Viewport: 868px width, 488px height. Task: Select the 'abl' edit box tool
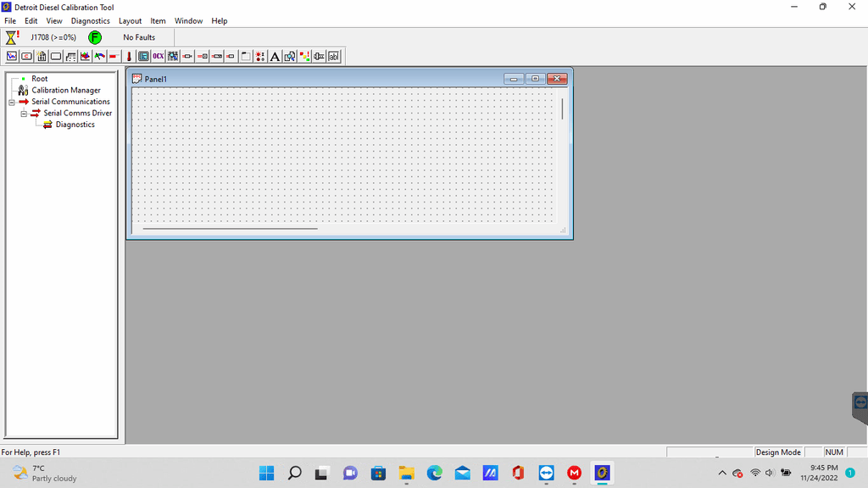tap(333, 57)
